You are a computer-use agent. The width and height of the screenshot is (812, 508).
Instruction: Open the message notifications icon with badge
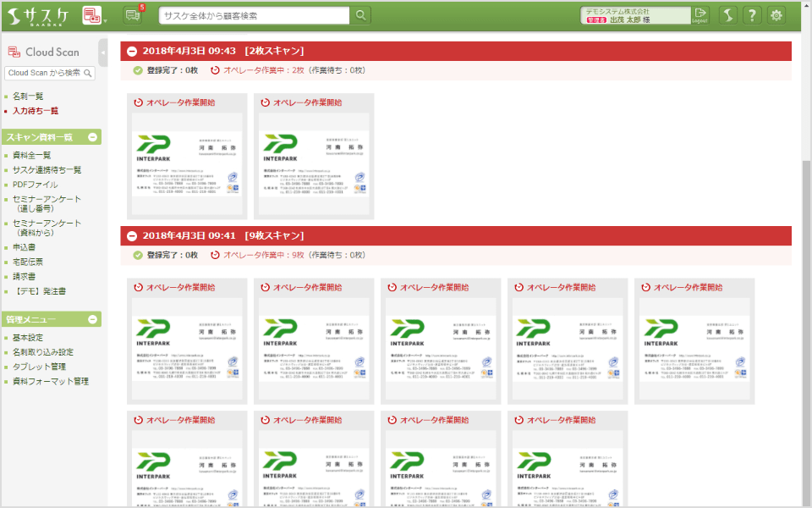[x=133, y=15]
